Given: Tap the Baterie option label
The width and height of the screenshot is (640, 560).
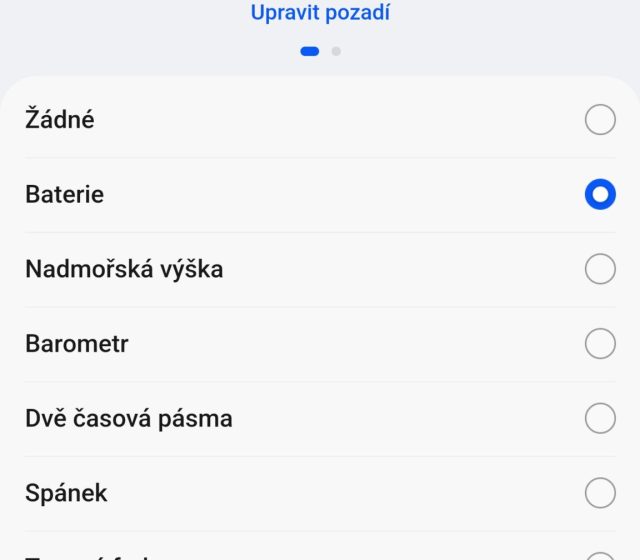Looking at the screenshot, I should (64, 194).
